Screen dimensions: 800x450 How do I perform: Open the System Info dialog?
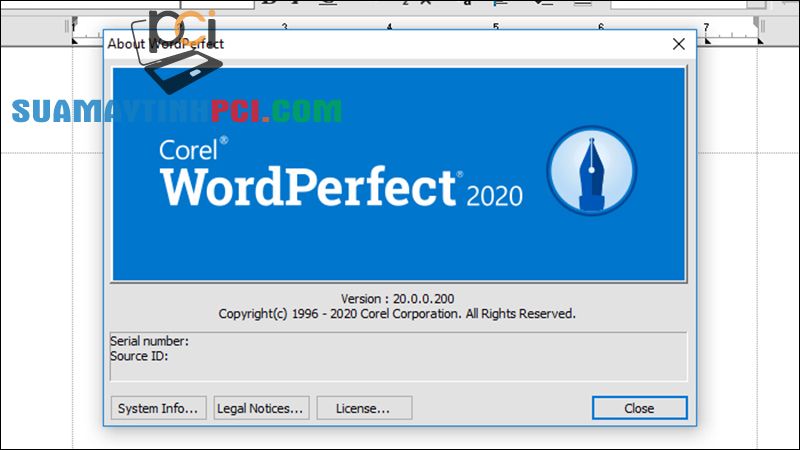[x=158, y=408]
